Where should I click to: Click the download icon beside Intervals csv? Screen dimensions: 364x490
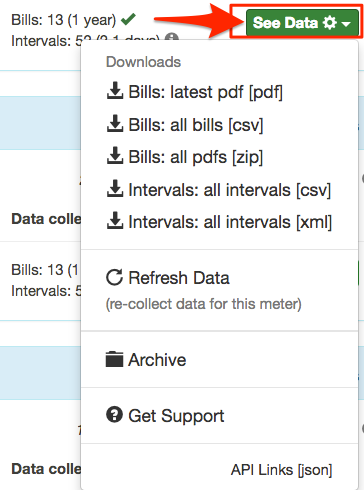(115, 188)
